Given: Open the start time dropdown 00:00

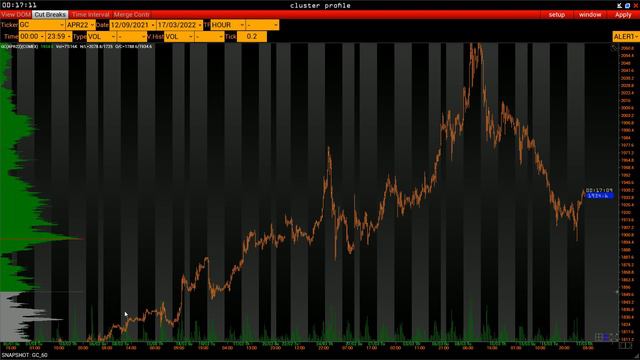Looking at the screenshot, I should click(32, 36).
